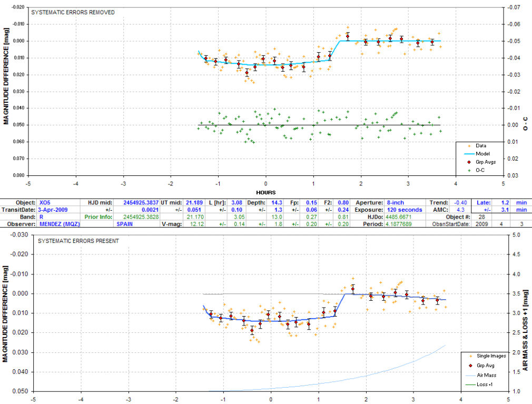This screenshot has width=532, height=404.
Task: Select the 'F2:' label cell
Action: tap(328, 202)
